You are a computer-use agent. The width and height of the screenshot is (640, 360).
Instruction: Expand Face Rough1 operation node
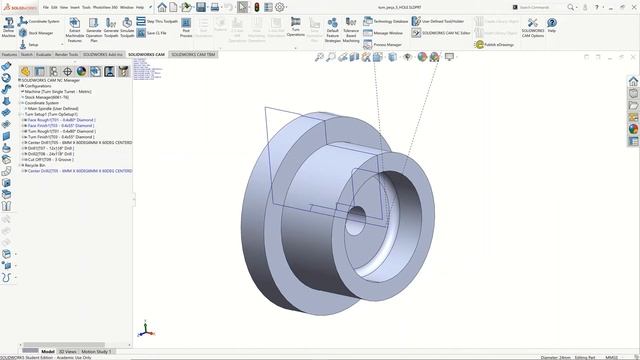pyautogui.click(x=22, y=120)
